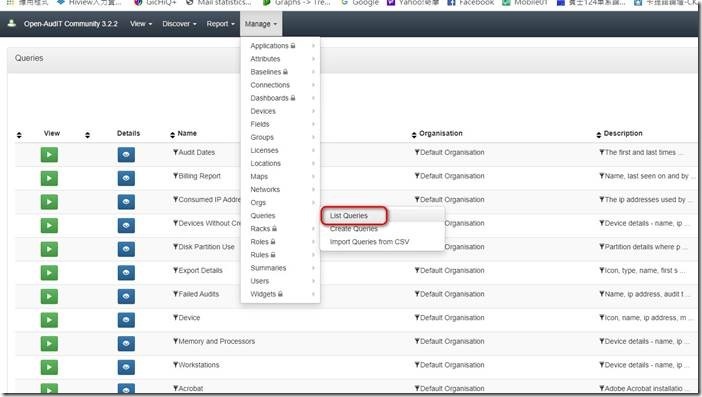Open Rules in Manage menu
This screenshot has height=397, width=702.
pos(280,255)
